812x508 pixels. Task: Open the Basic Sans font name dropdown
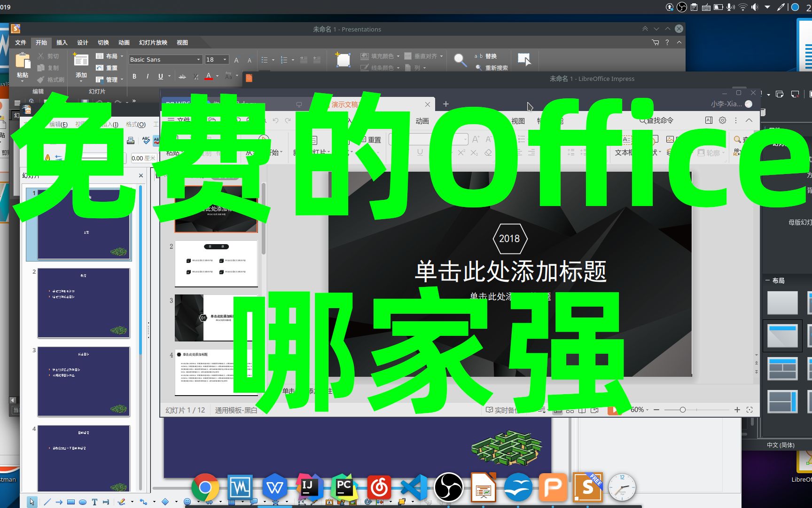click(198, 60)
